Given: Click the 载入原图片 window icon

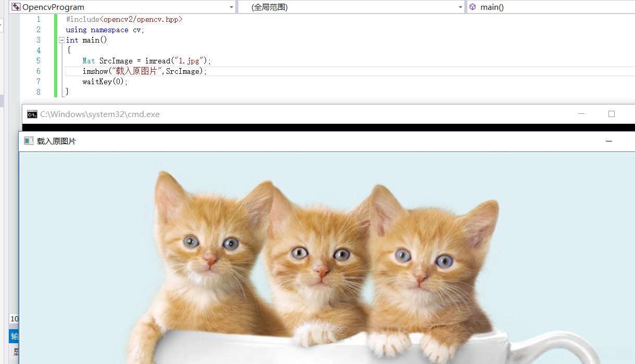Looking at the screenshot, I should [x=29, y=140].
